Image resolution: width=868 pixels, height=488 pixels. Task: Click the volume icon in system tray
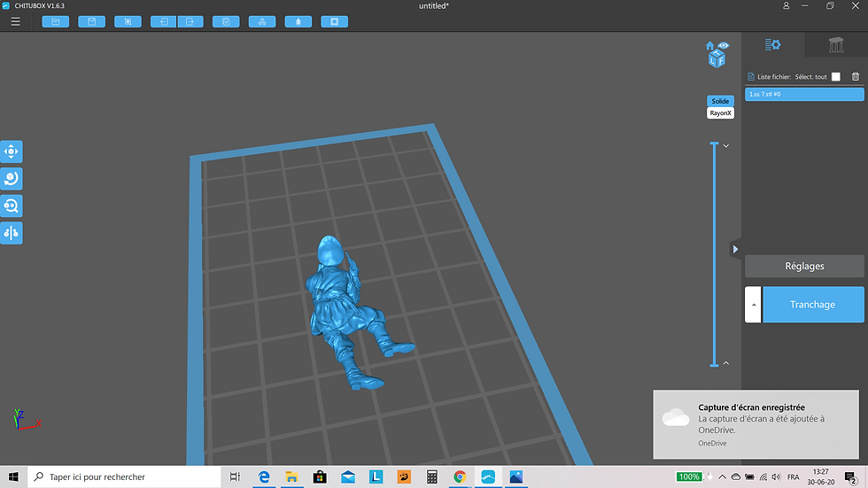(x=776, y=477)
